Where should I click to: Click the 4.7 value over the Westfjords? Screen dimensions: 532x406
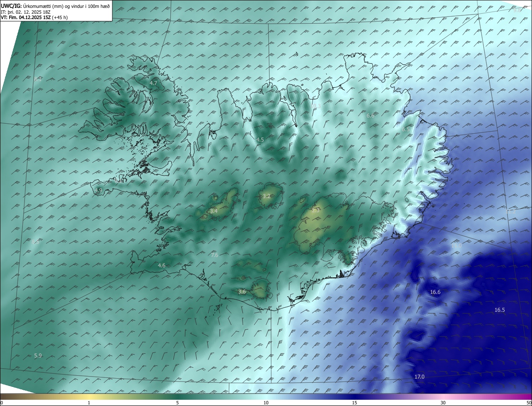point(153,83)
